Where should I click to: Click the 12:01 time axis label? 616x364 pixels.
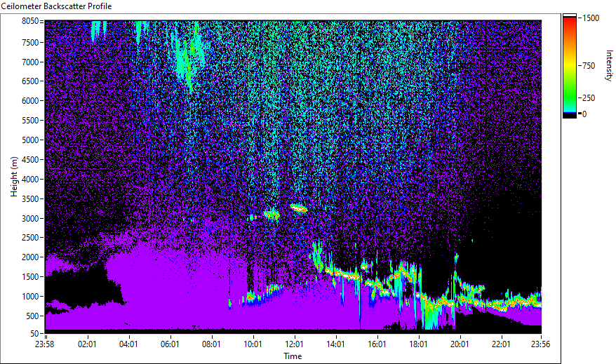pyautogui.click(x=294, y=344)
